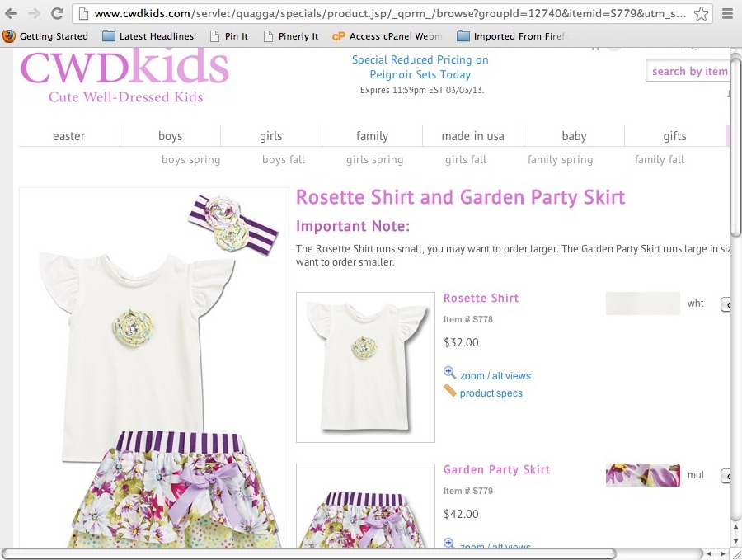Open the family menu
This screenshot has height=560, width=742.
coord(372,136)
